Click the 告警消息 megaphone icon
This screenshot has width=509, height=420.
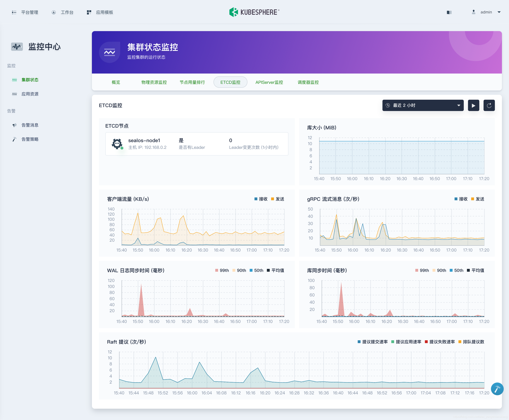pos(14,125)
